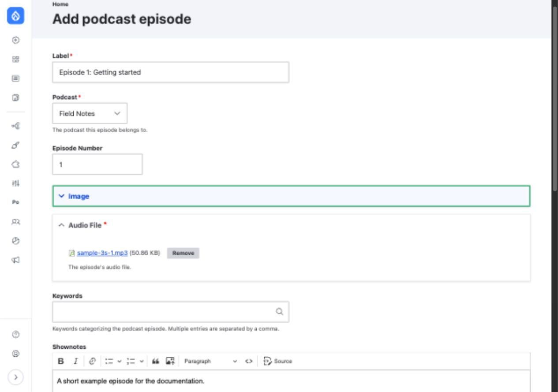Image resolution: width=558 pixels, height=392 pixels.
Task: Open the Extend puzzle-piece sidebar icon
Action: [x=15, y=164]
